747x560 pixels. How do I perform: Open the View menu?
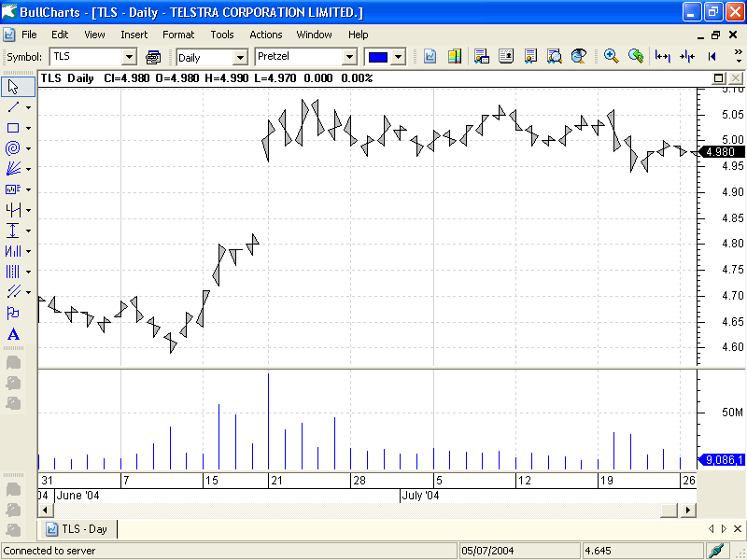(x=94, y=35)
